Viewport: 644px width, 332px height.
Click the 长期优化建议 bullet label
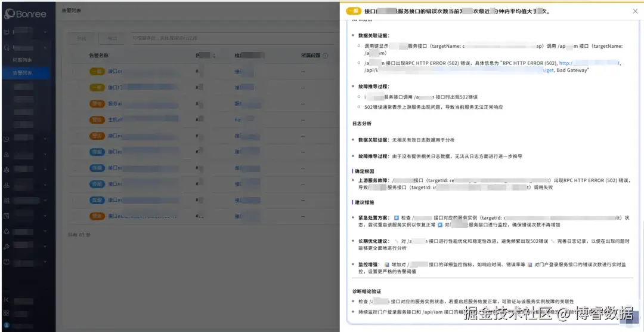pos(373,241)
